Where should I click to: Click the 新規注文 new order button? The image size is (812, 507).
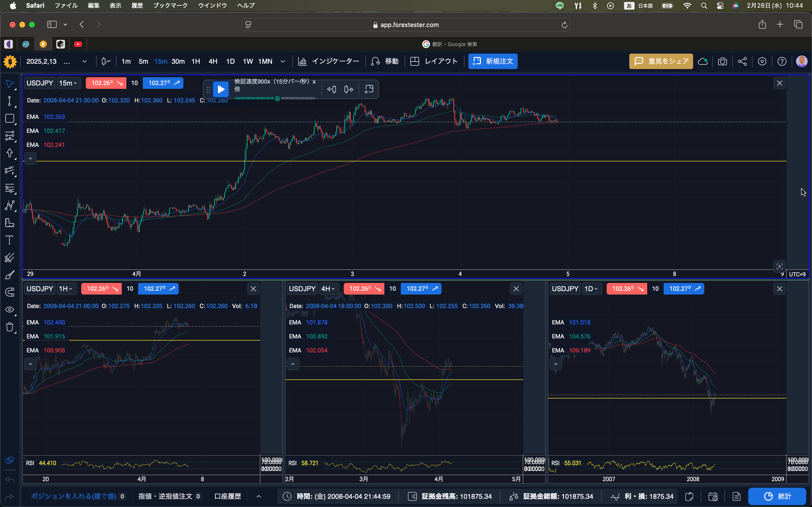click(493, 61)
